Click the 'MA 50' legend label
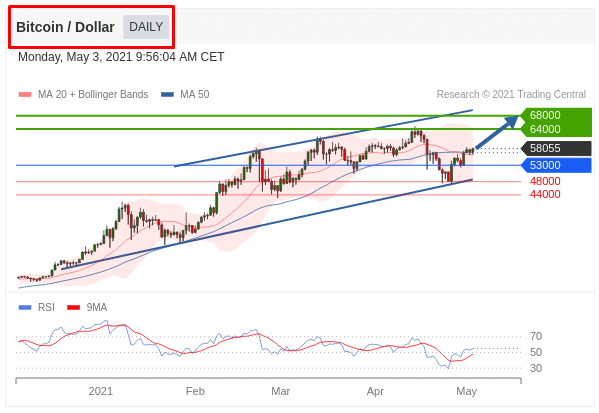This screenshot has width=599, height=413. click(x=195, y=94)
